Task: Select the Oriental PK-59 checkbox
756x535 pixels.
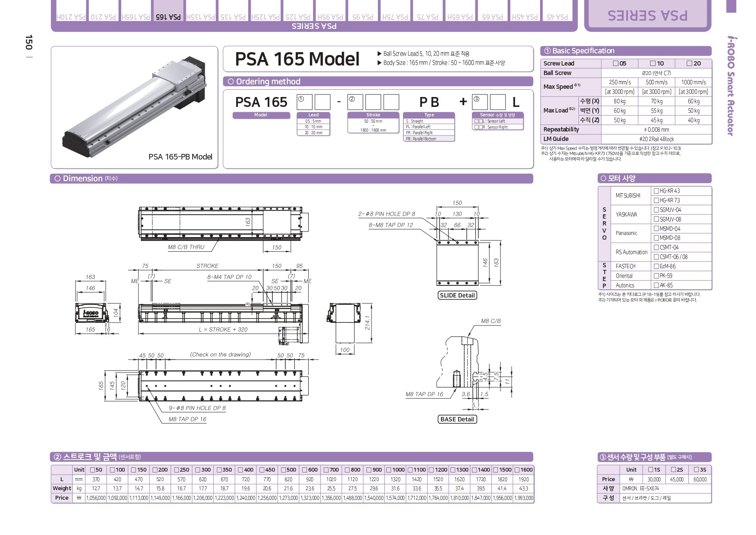Action: point(656,275)
